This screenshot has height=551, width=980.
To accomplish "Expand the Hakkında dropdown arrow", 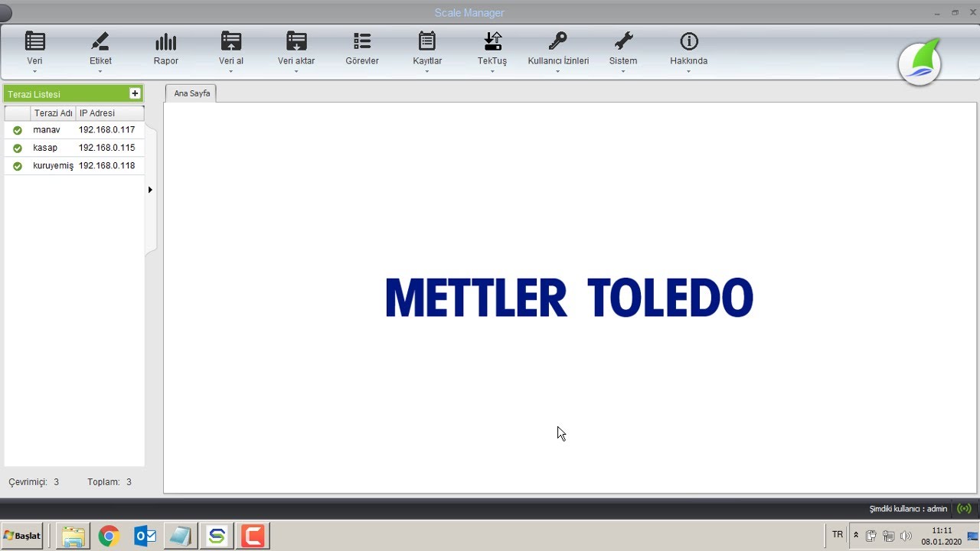I will click(689, 72).
